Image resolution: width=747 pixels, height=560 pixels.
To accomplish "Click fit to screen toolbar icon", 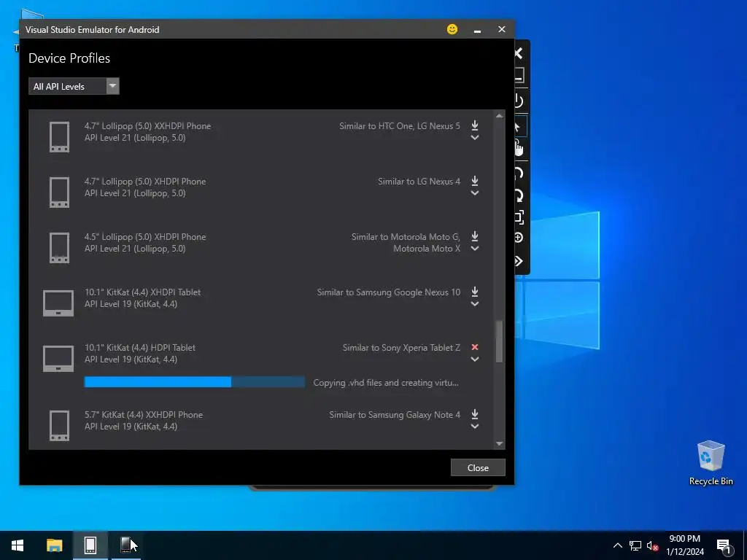I will point(519,217).
